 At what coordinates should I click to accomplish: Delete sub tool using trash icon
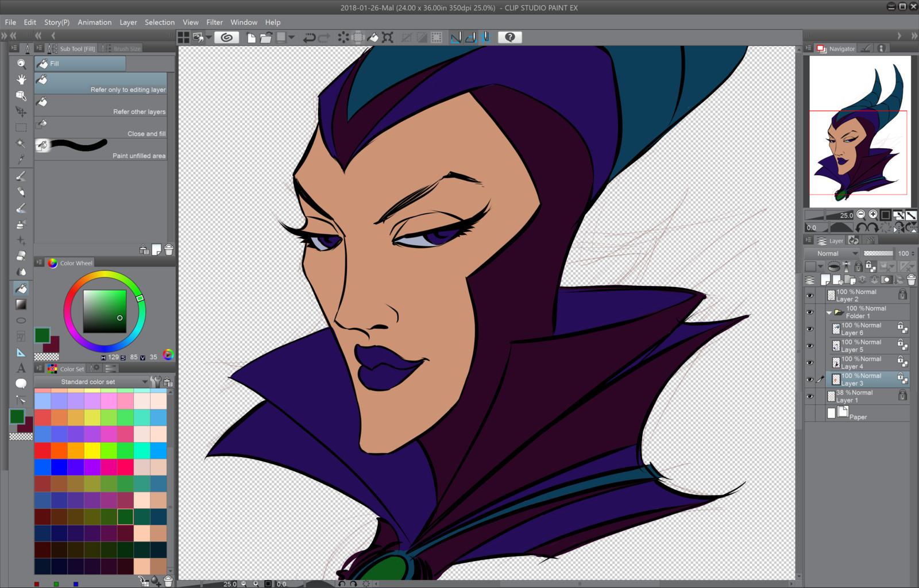[169, 250]
